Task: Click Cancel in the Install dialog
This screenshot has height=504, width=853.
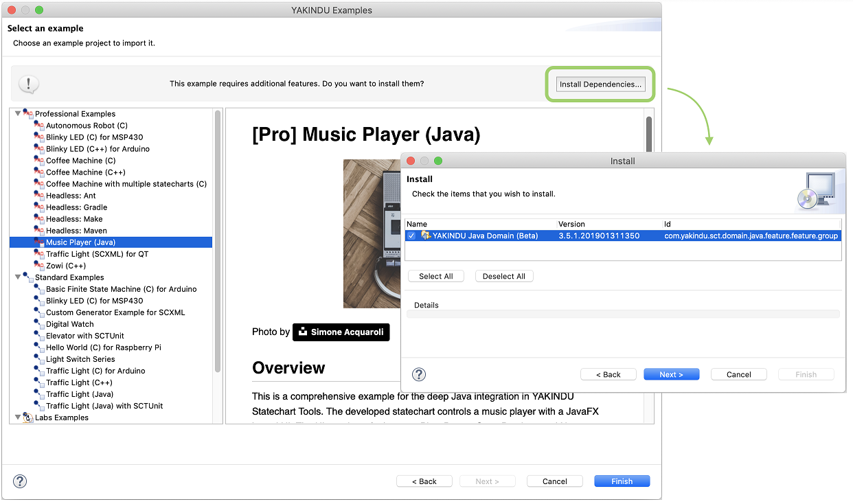Action: tap(739, 374)
